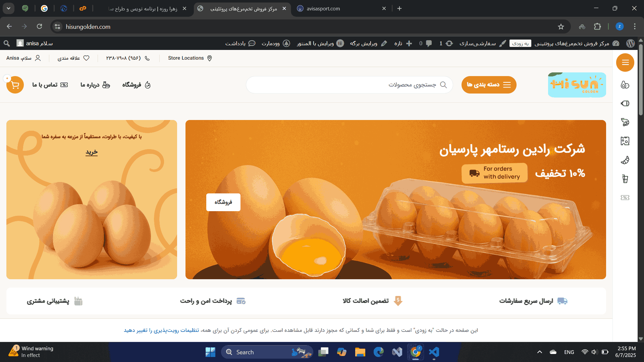Follow the خرید link on egg banner
Image resolution: width=644 pixels, height=362 pixels.
(x=92, y=152)
